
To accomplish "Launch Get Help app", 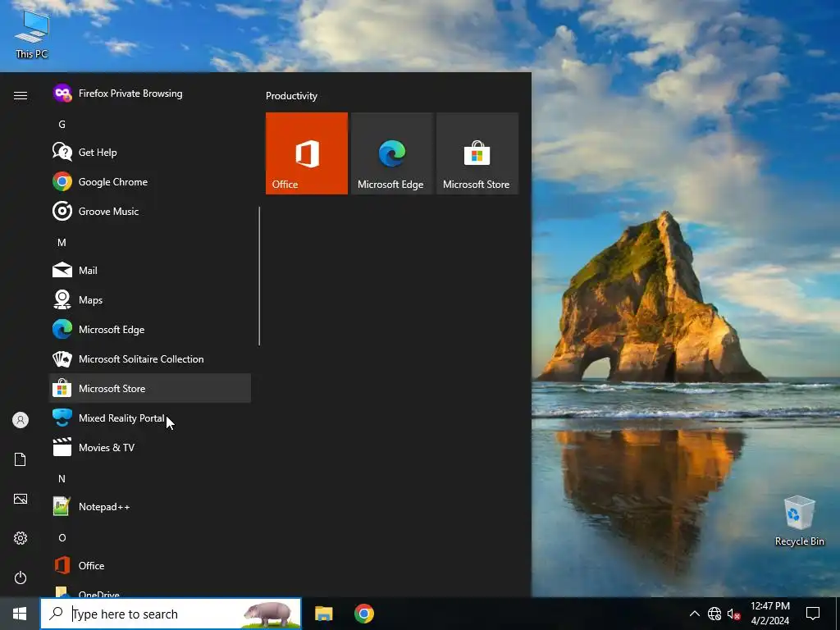I will pyautogui.click(x=150, y=152).
